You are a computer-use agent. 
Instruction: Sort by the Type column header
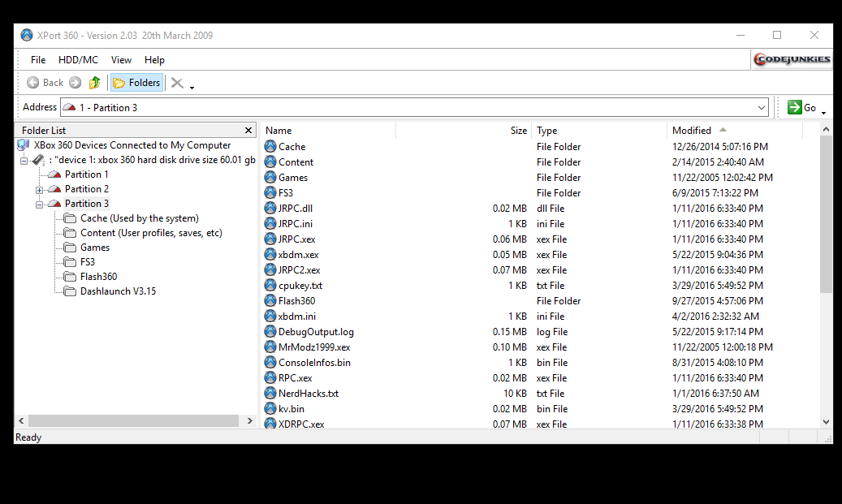click(x=599, y=131)
